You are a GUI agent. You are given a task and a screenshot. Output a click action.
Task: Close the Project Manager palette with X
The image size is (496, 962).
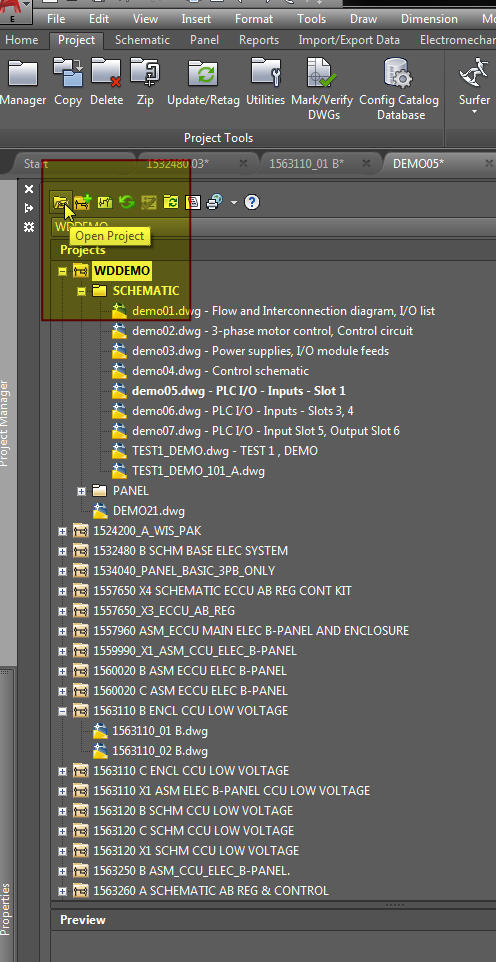tap(28, 189)
